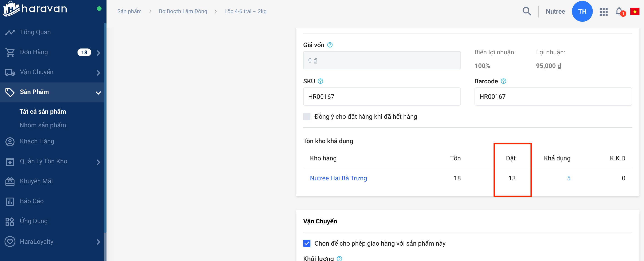This screenshot has width=644, height=261.
Task: Click 'Biên lợi nhuận:' label
Action: 495,52
